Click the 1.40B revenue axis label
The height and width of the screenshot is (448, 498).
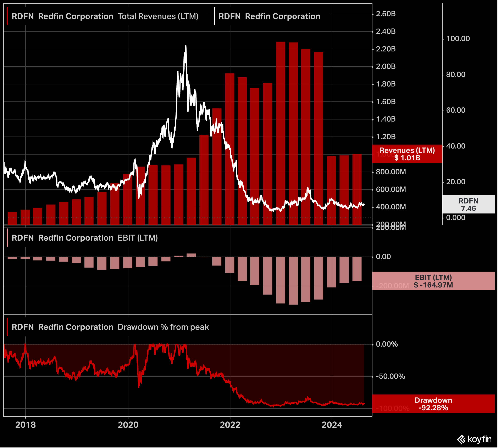[x=386, y=119]
